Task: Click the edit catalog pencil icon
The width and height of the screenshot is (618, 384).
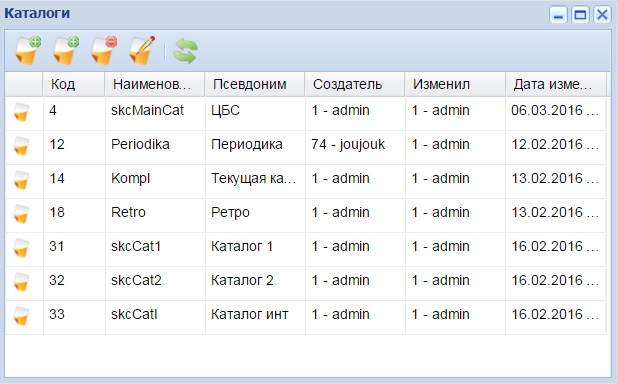Action: 142,50
